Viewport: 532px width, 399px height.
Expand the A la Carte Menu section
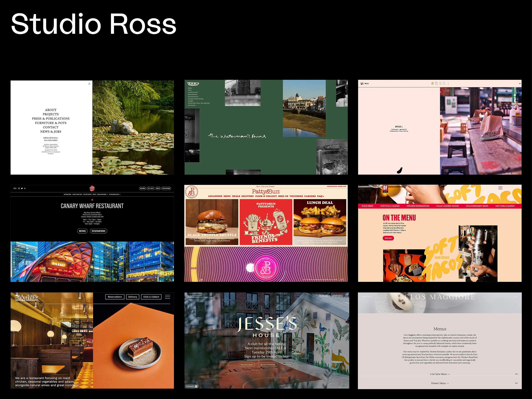pos(440,374)
